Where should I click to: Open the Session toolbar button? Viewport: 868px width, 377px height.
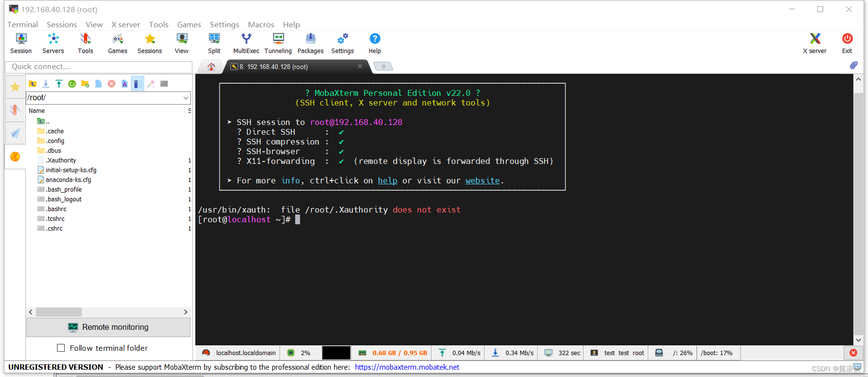click(x=21, y=43)
